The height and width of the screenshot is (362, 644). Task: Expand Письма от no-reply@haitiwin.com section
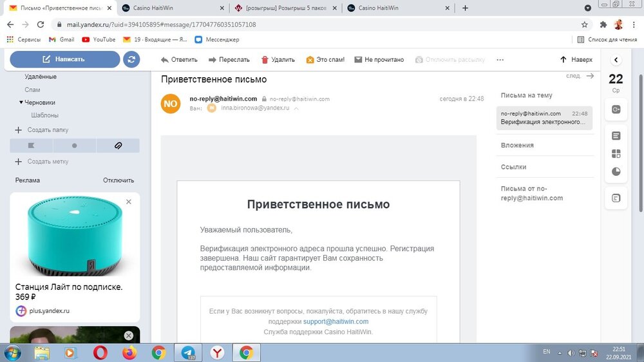pos(531,193)
